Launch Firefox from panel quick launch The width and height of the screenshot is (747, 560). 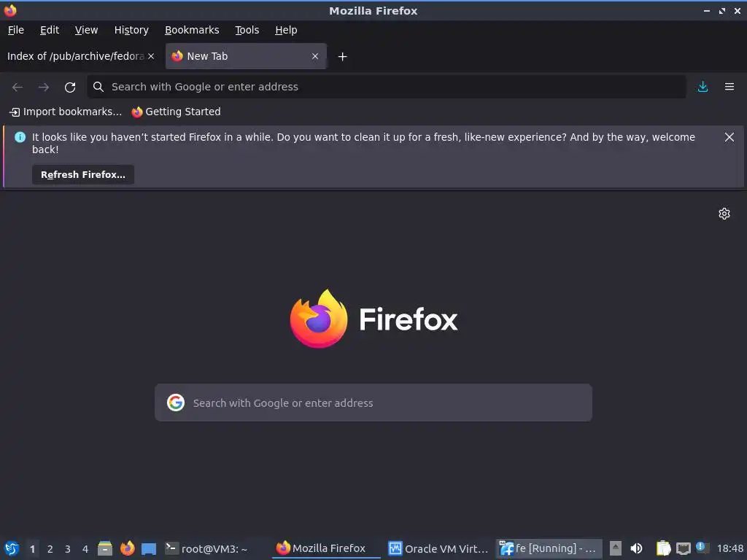point(127,548)
